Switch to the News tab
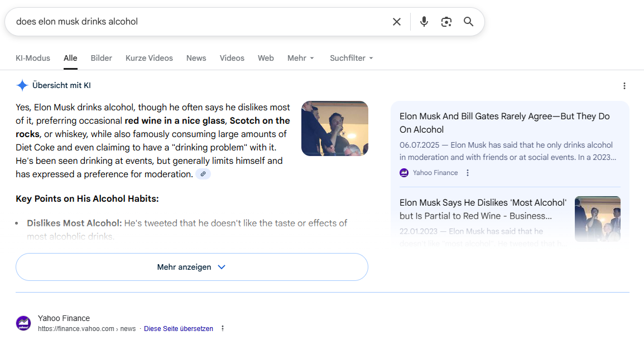This screenshot has width=644, height=355. coord(196,58)
